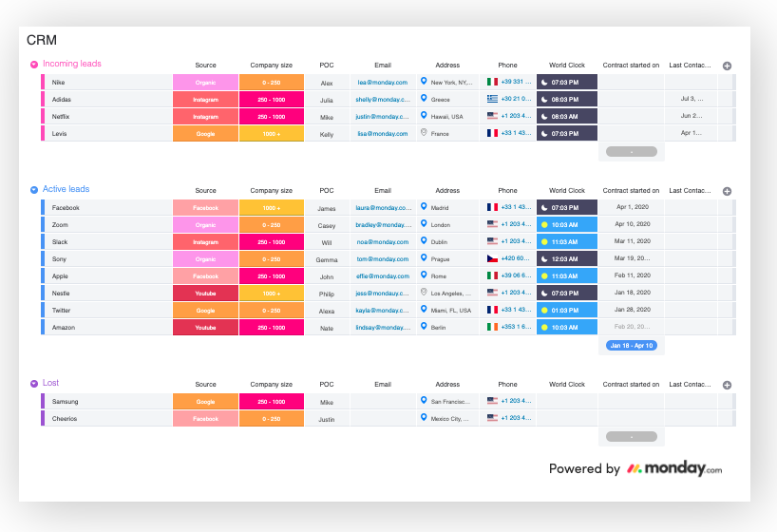Click Incoming leads group title
Image resolution: width=777 pixels, height=532 pixels.
(x=72, y=64)
